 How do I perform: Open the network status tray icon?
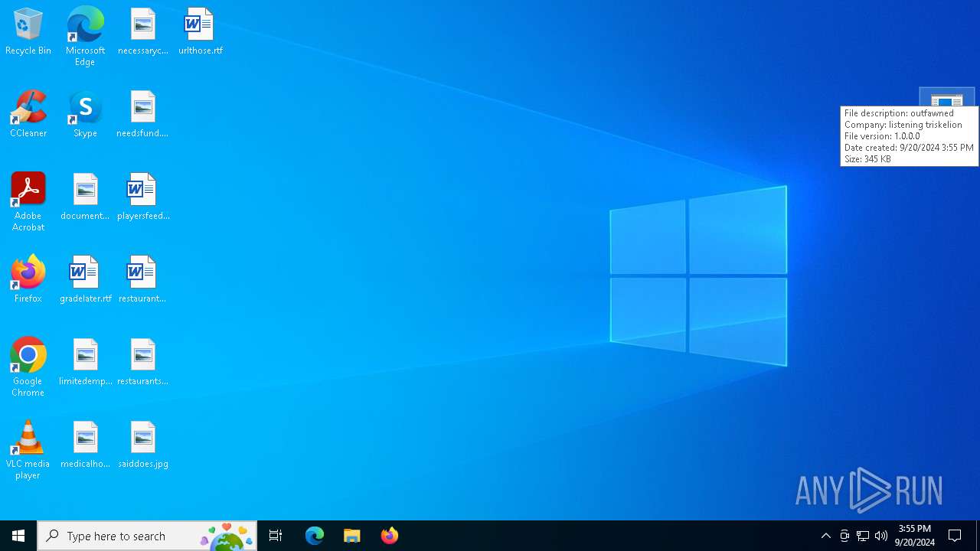pyautogui.click(x=863, y=536)
